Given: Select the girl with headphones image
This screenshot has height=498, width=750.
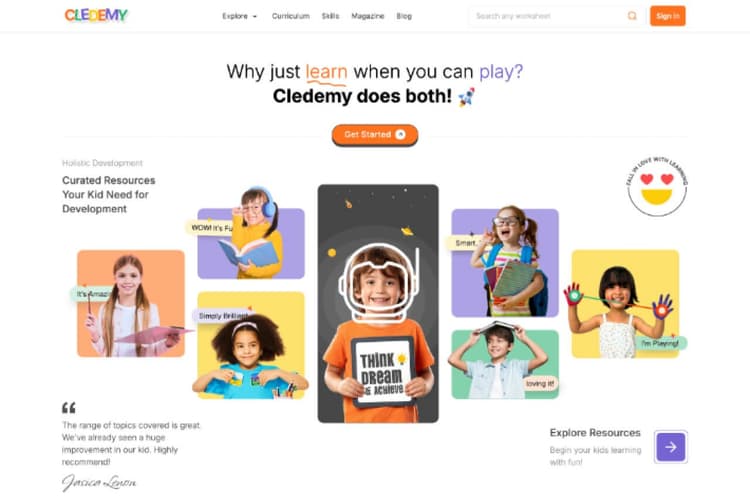Looking at the screenshot, I should (x=251, y=234).
